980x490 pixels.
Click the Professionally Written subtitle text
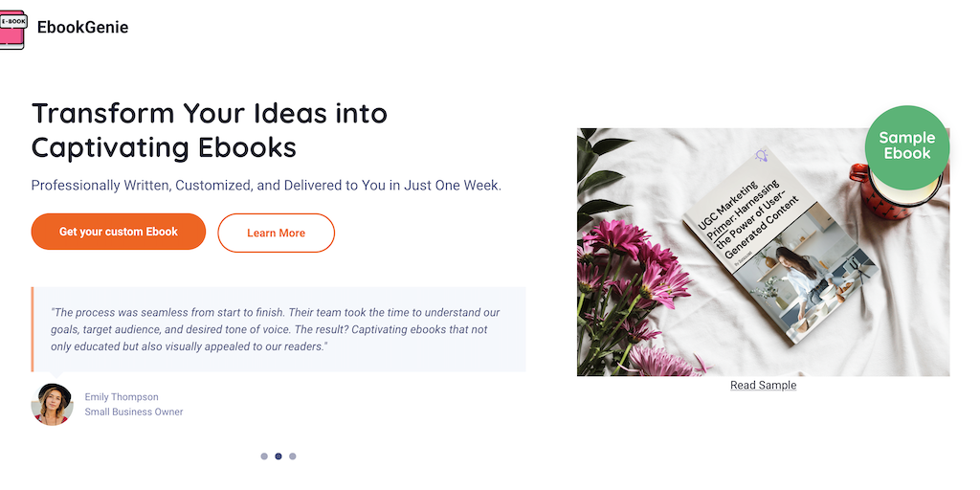266,185
